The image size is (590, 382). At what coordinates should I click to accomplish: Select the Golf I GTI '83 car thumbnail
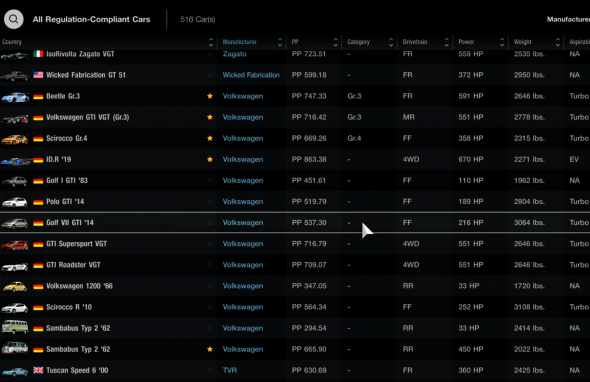point(15,181)
